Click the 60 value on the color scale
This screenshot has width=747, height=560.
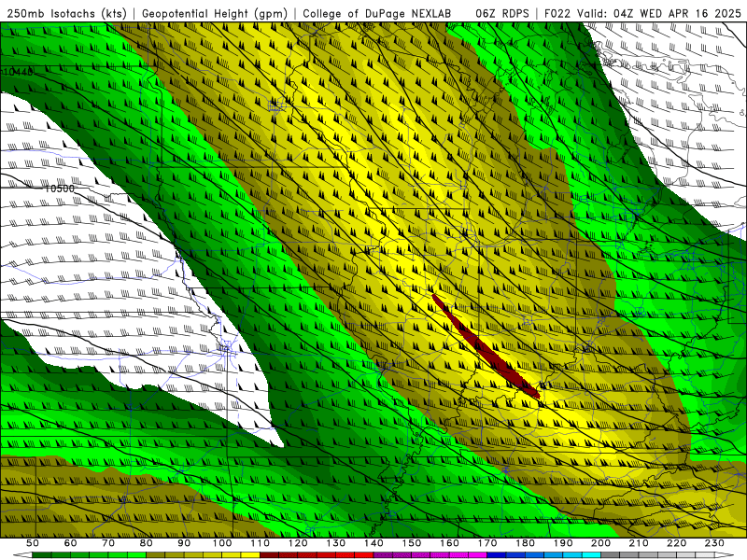(70, 543)
